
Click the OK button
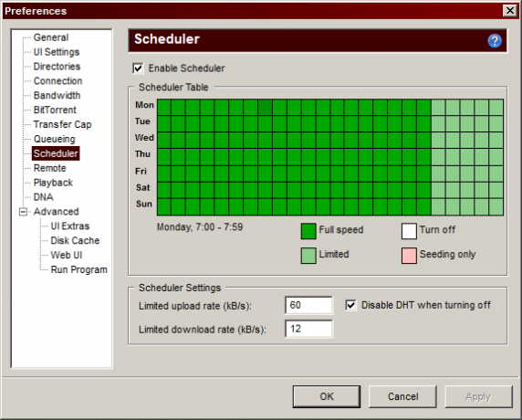[x=327, y=396]
